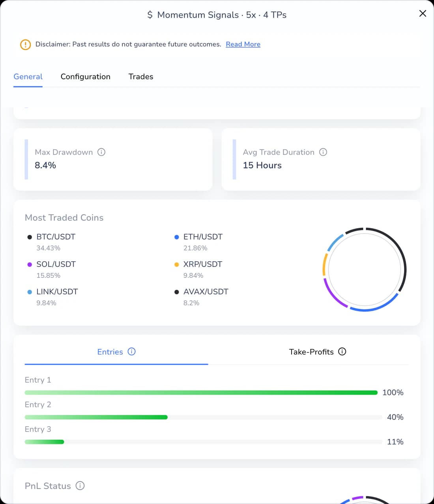
Task: Switch to the General tab
Action: coord(28,77)
